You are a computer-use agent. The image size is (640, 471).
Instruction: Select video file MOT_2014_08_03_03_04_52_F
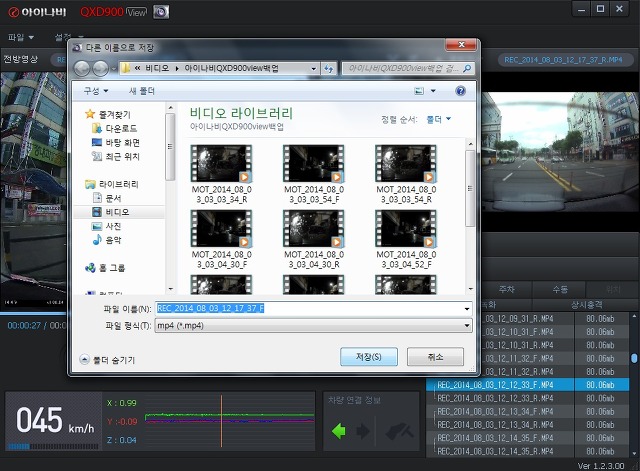(406, 239)
